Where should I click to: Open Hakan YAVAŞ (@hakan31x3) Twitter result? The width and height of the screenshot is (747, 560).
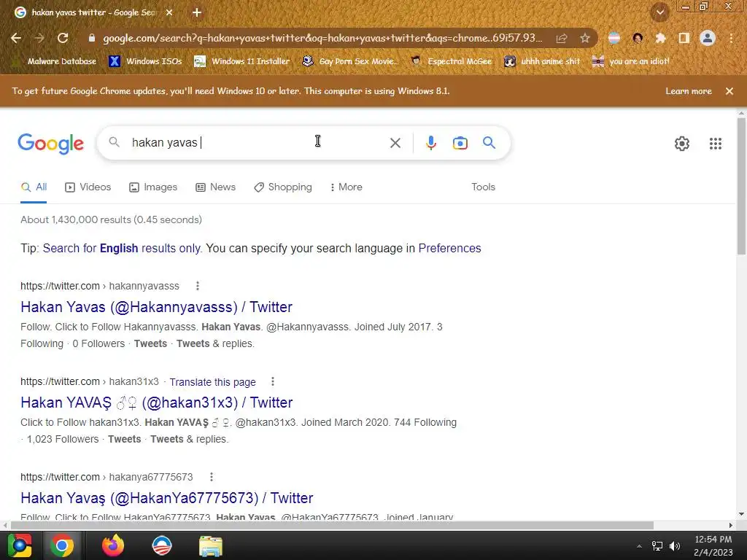point(156,402)
